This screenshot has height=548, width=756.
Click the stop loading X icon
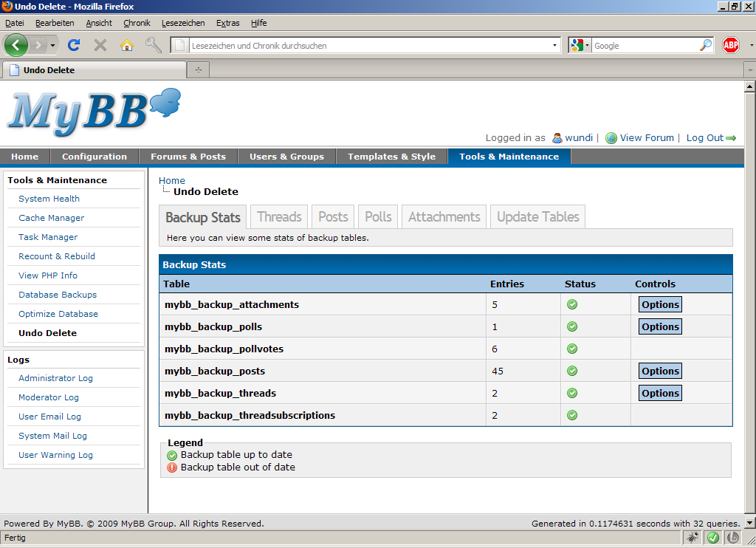(x=100, y=45)
